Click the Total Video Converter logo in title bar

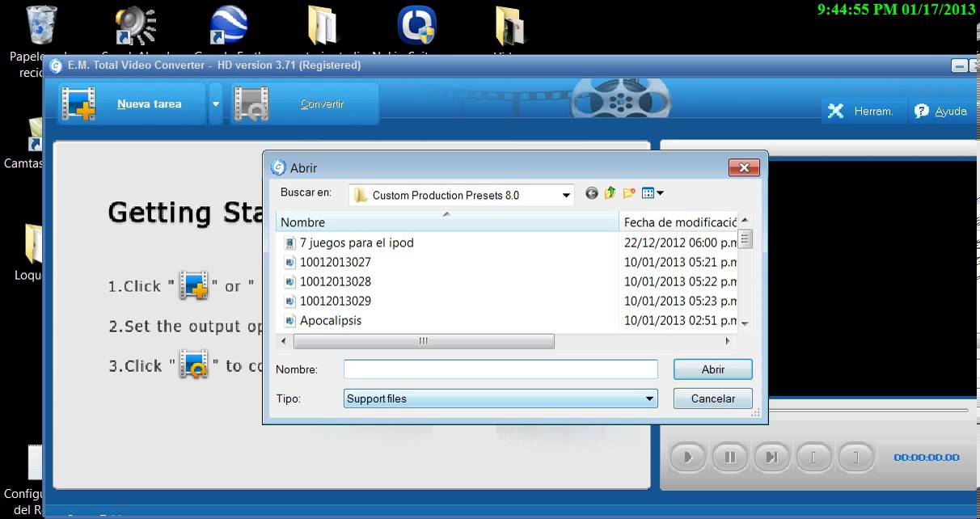56,65
